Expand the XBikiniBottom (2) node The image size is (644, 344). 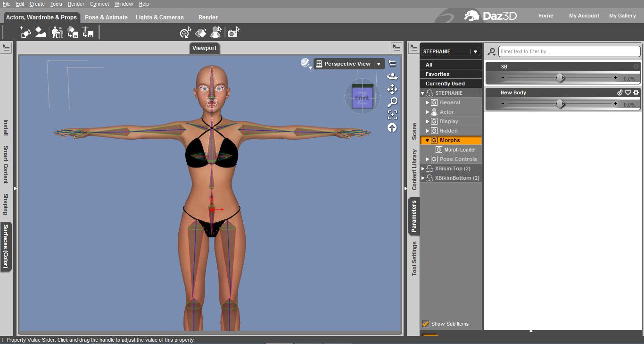click(423, 178)
